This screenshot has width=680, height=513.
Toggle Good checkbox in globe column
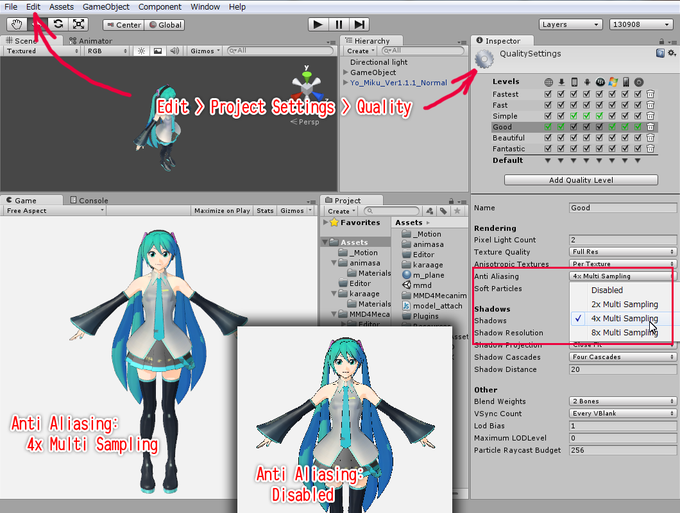pos(548,127)
